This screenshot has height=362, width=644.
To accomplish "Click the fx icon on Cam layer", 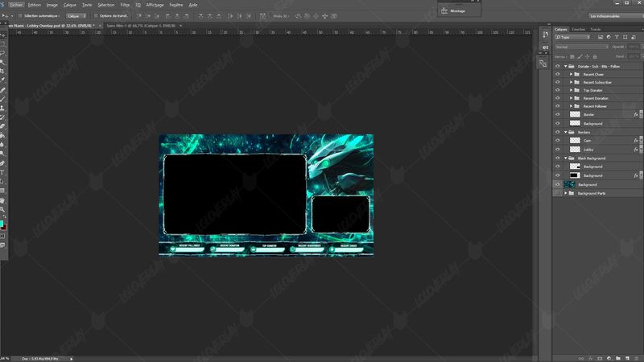I will [635, 140].
